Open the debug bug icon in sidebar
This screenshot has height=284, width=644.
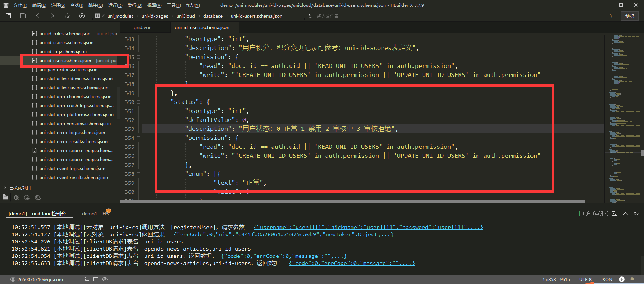coord(16,197)
